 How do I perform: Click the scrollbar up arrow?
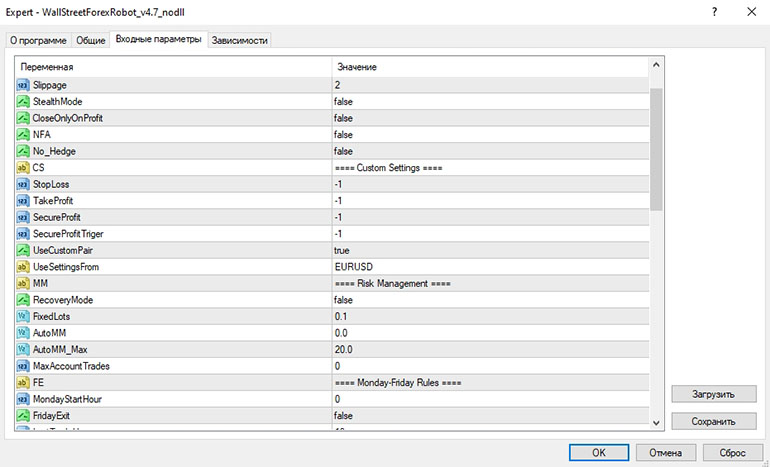coord(656,65)
